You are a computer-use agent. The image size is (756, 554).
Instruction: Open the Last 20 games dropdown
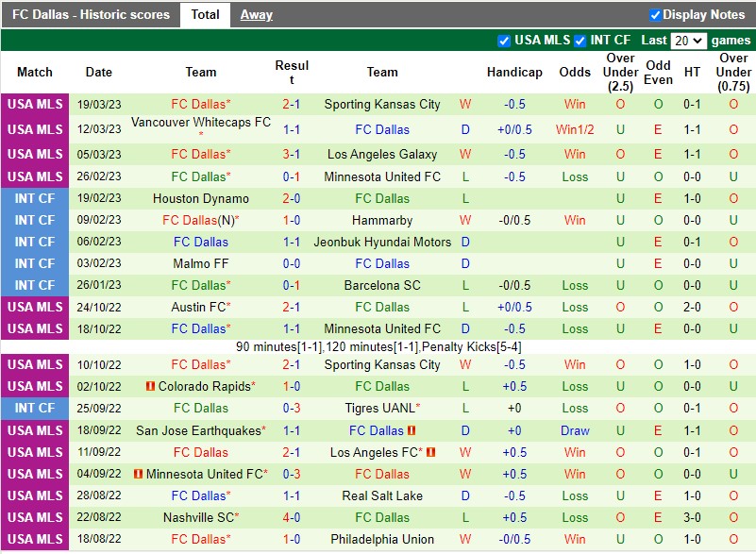(x=688, y=41)
